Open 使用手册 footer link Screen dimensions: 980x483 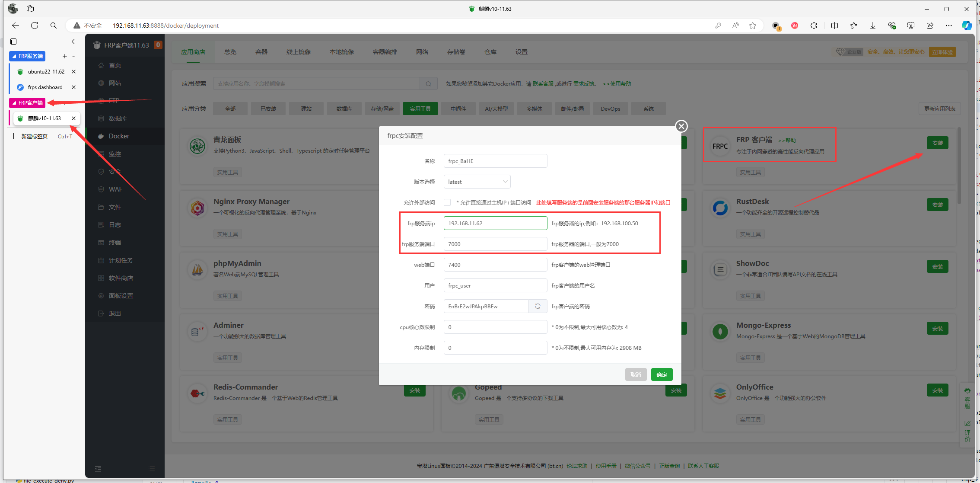click(606, 466)
